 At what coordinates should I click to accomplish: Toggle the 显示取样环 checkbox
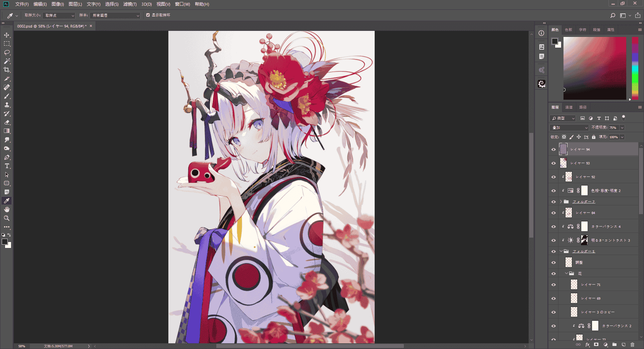[x=148, y=15]
